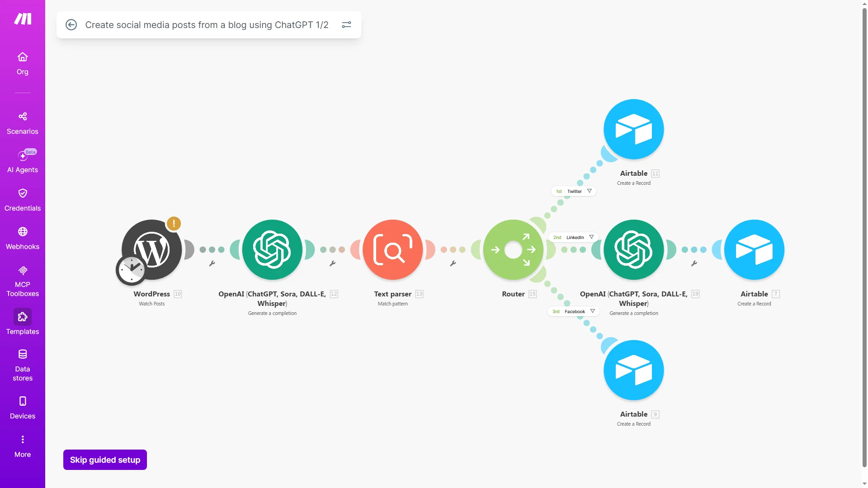Open scenario settings sliders icon

click(346, 25)
